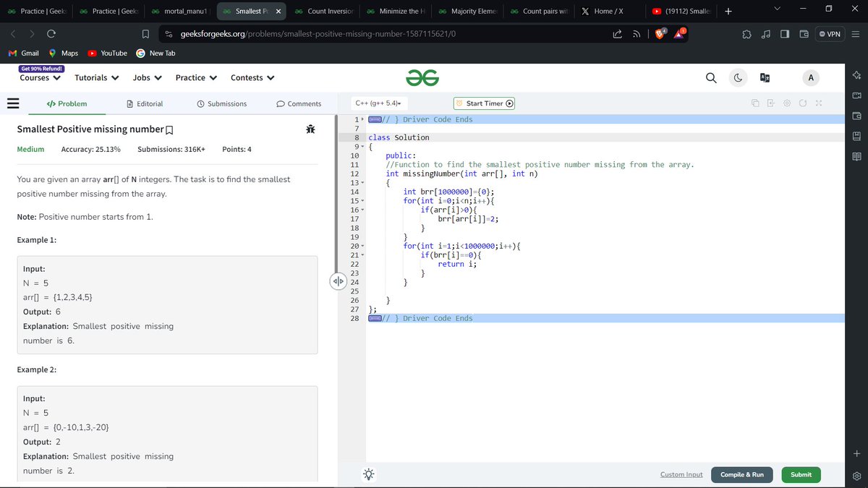Click the Get 90% Refund badge

[x=42, y=69]
